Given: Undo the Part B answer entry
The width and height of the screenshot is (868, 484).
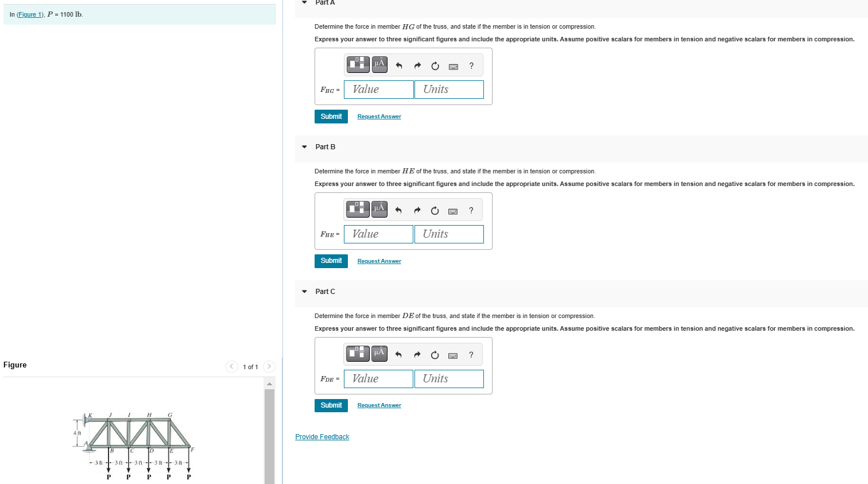Looking at the screenshot, I should pos(398,211).
